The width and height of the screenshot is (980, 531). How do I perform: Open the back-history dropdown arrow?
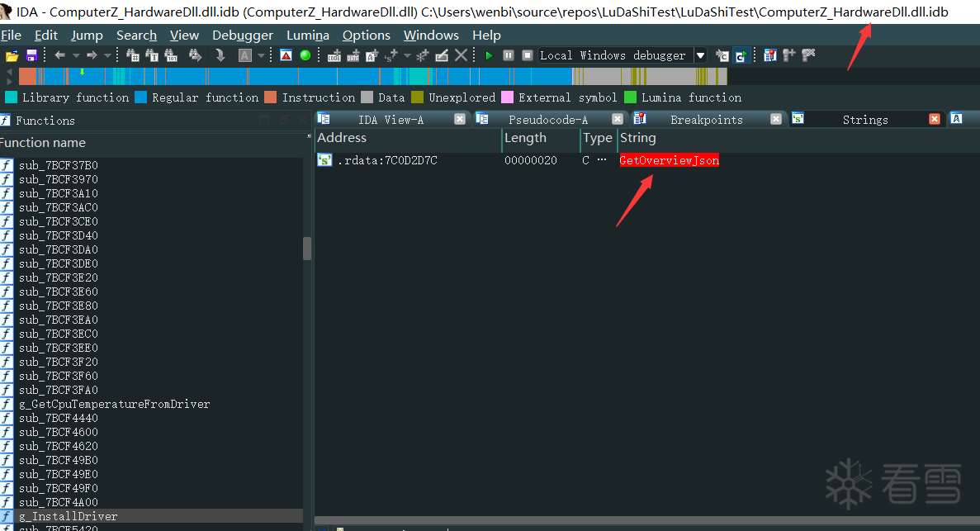click(x=76, y=55)
